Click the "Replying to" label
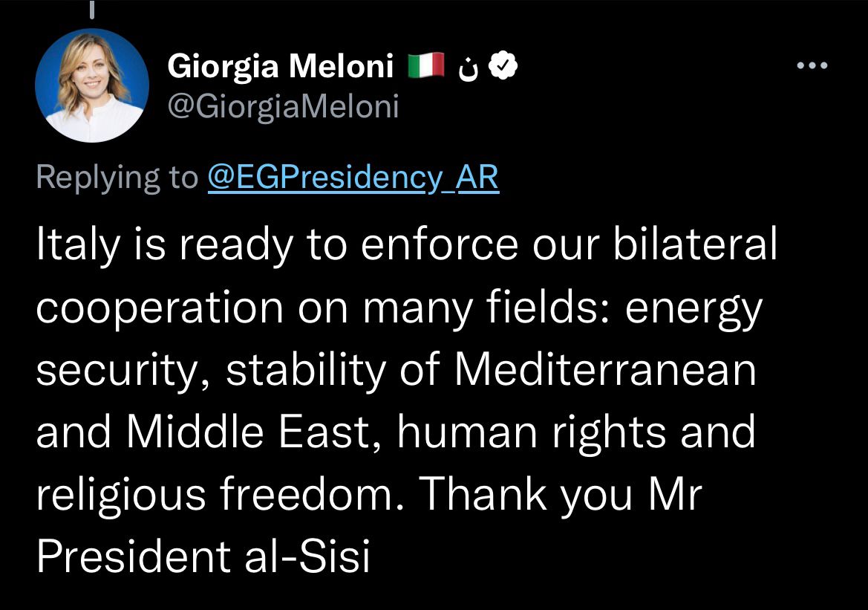The width and height of the screenshot is (868, 610). click(117, 178)
